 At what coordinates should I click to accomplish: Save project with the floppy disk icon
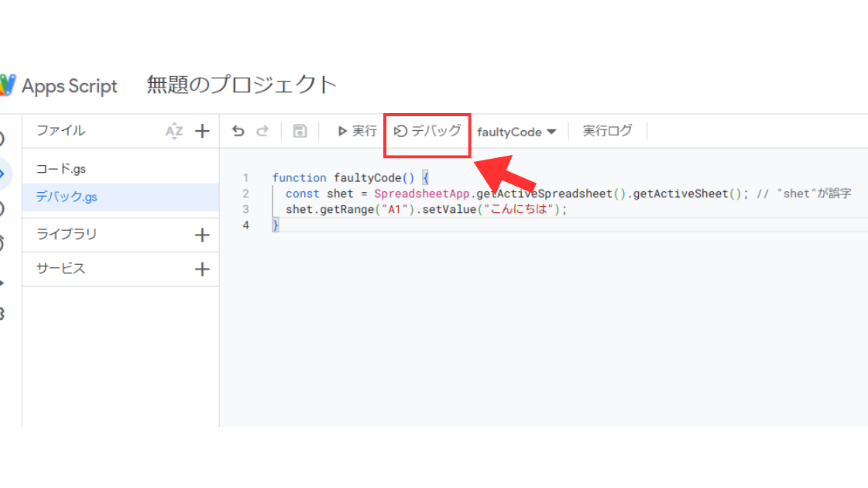[x=300, y=131]
